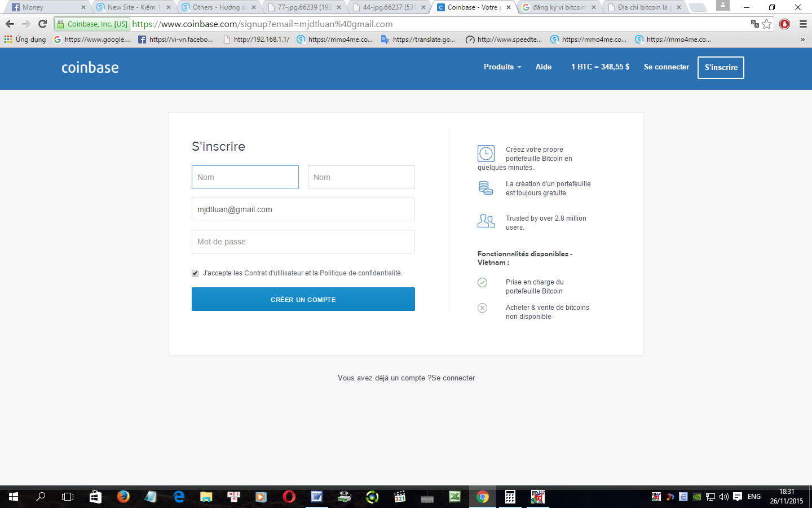This screenshot has height=508, width=812.
Task: Focus the first Nom input field
Action: [245, 177]
